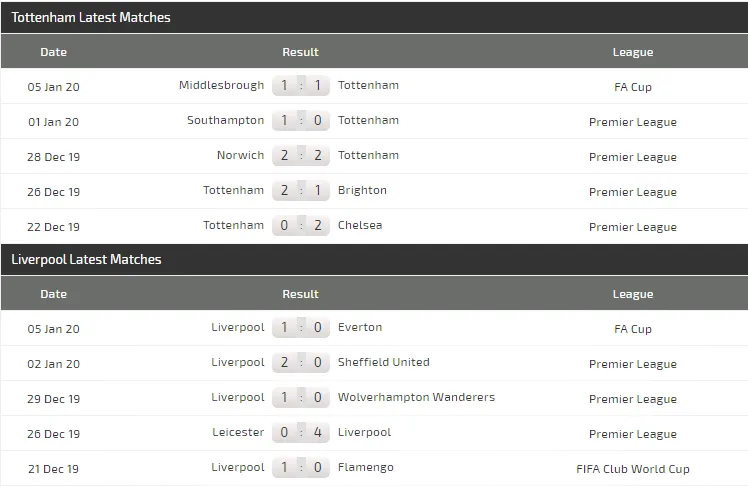Open the Everton team link
Screen dimensions: 748x486
click(x=360, y=328)
